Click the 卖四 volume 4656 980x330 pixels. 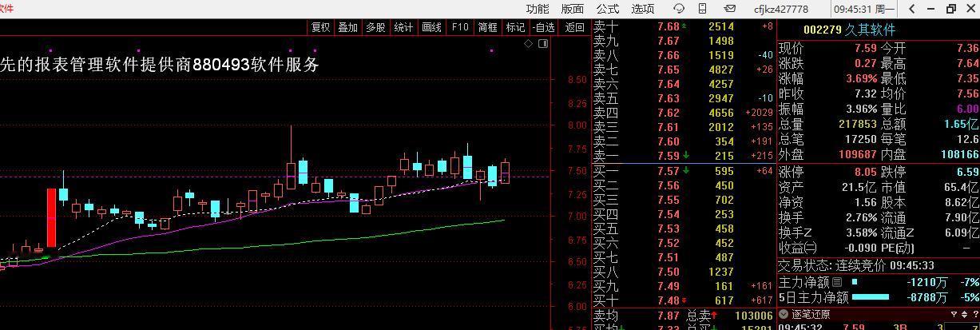pos(720,113)
